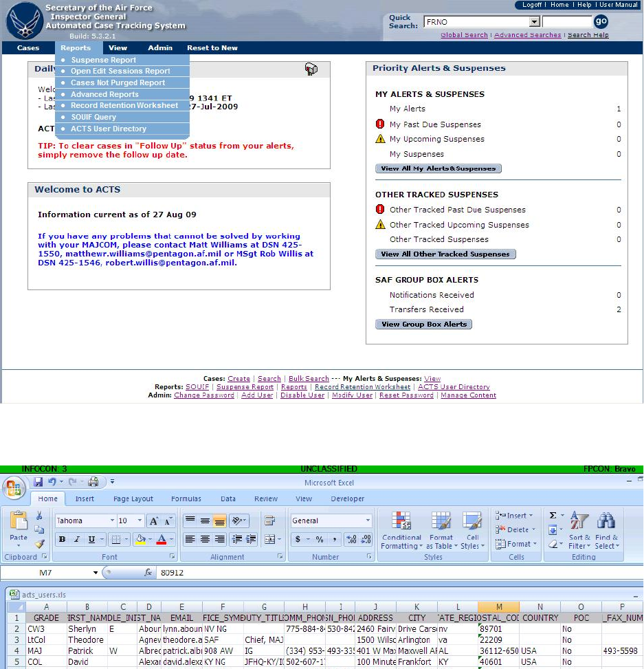Click Decrease Indent icon

coord(237,539)
